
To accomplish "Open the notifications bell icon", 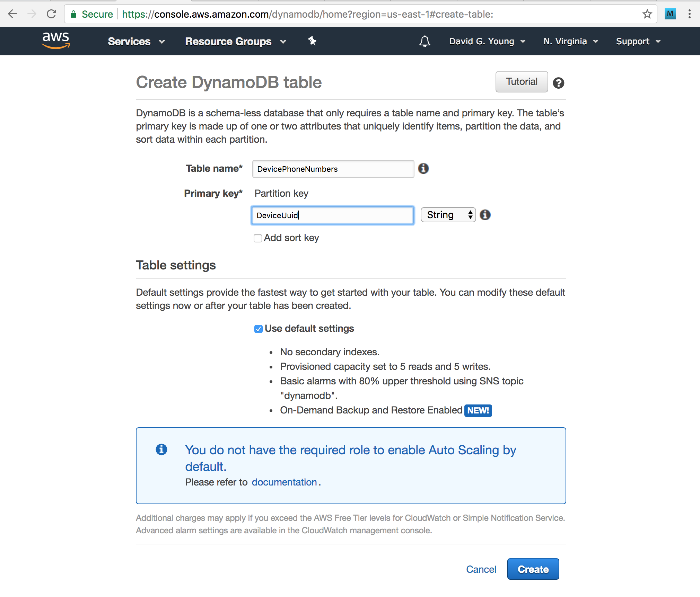I will [425, 42].
